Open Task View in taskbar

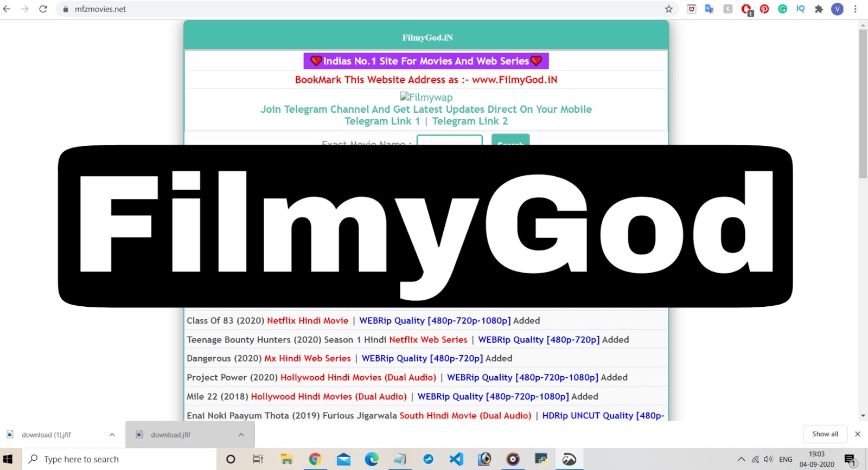pyautogui.click(x=258, y=459)
